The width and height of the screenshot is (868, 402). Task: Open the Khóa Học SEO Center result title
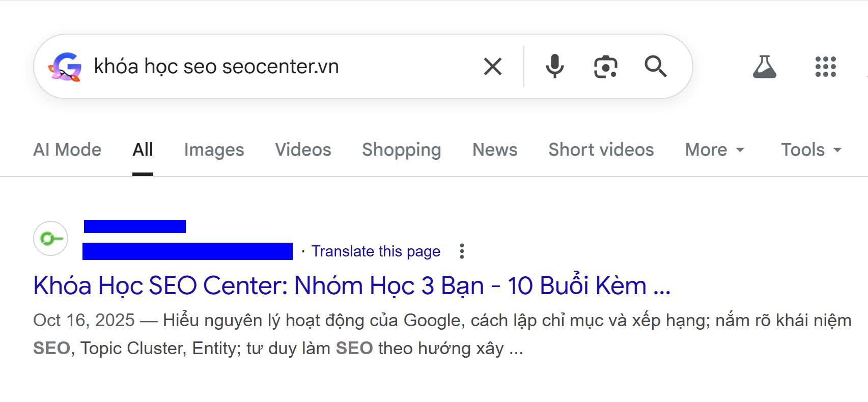click(351, 285)
